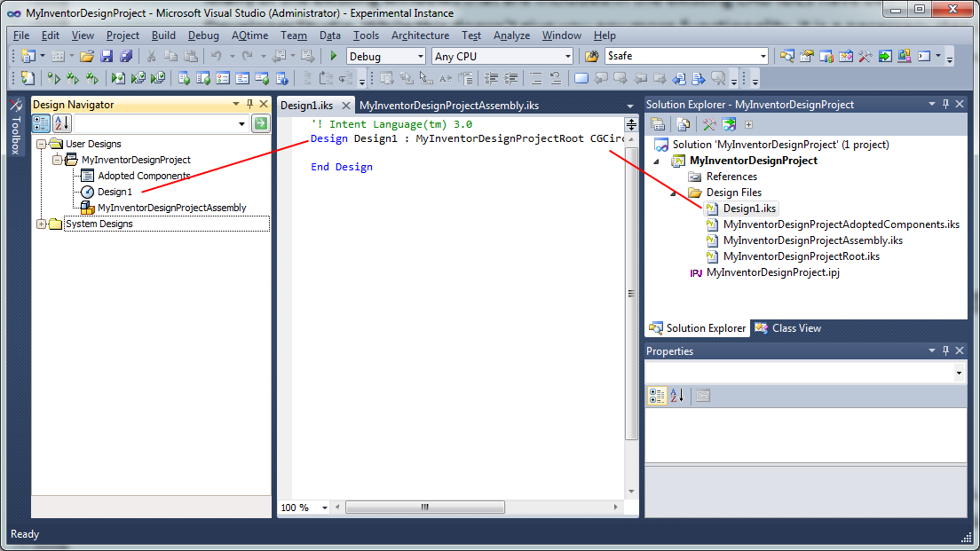Screen dimensions: 980x551
Task: Click the Solution Explorer hammer-wrench icon
Action: pyautogui.click(x=708, y=124)
